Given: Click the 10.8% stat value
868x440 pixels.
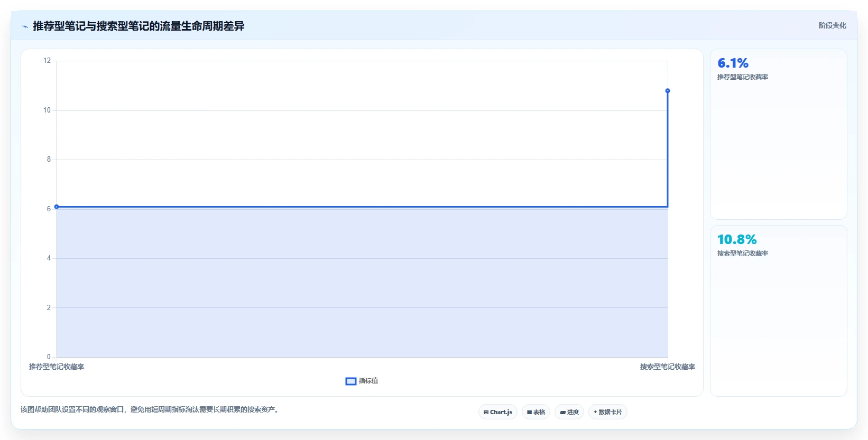Looking at the screenshot, I should point(737,240).
